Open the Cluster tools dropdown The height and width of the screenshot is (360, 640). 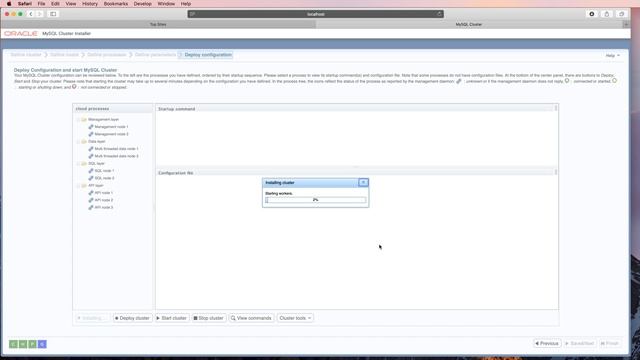295,318
